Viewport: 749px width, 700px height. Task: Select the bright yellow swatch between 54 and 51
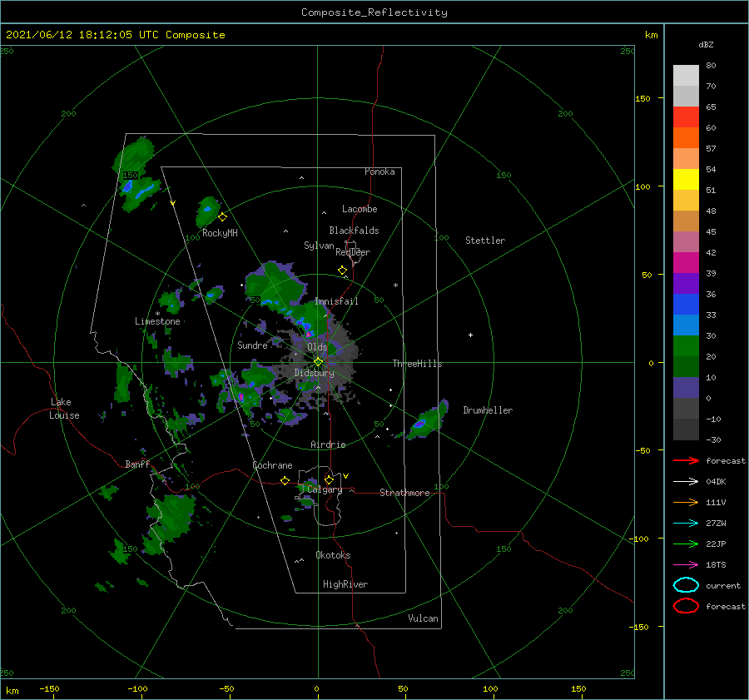686,180
